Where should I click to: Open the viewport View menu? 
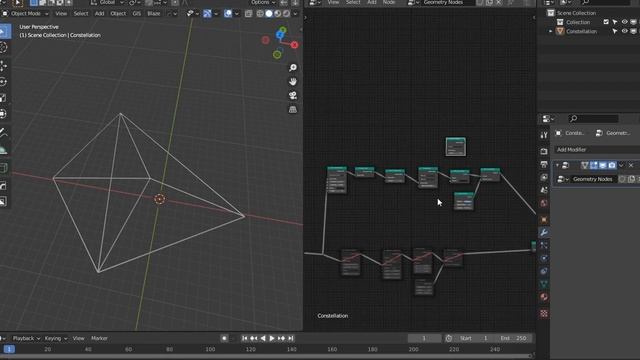[x=61, y=13]
